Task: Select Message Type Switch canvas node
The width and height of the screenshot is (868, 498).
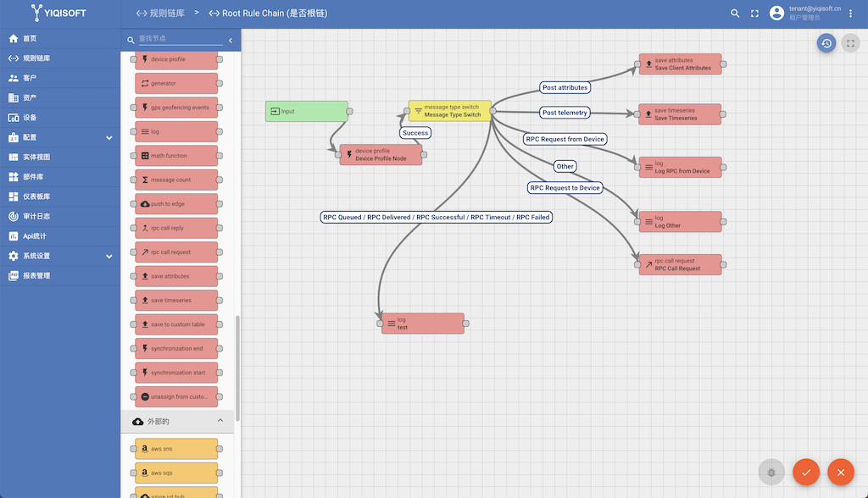Action: pos(449,111)
